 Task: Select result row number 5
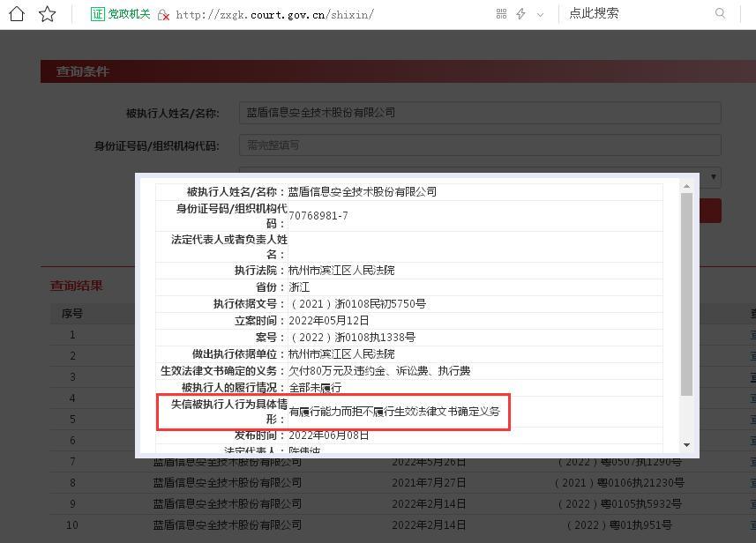pyautogui.click(x=72, y=420)
